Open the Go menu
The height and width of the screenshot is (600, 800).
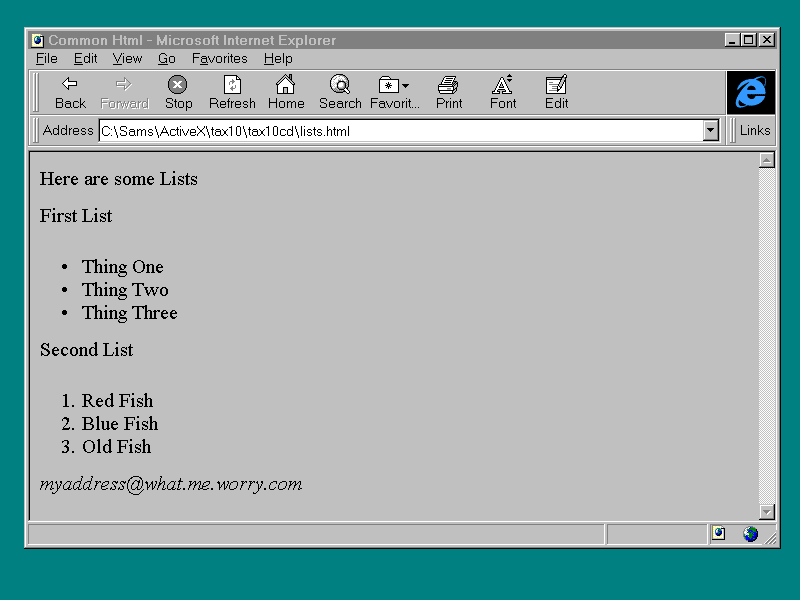point(167,59)
